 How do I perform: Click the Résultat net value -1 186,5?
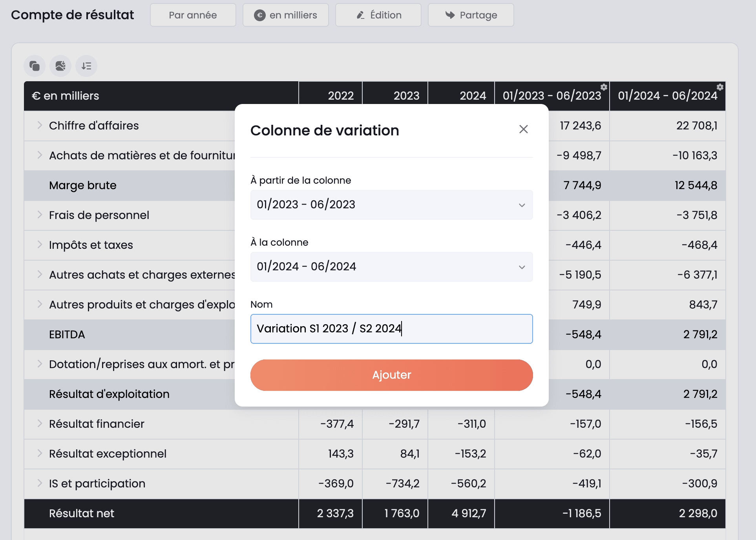[x=582, y=513]
